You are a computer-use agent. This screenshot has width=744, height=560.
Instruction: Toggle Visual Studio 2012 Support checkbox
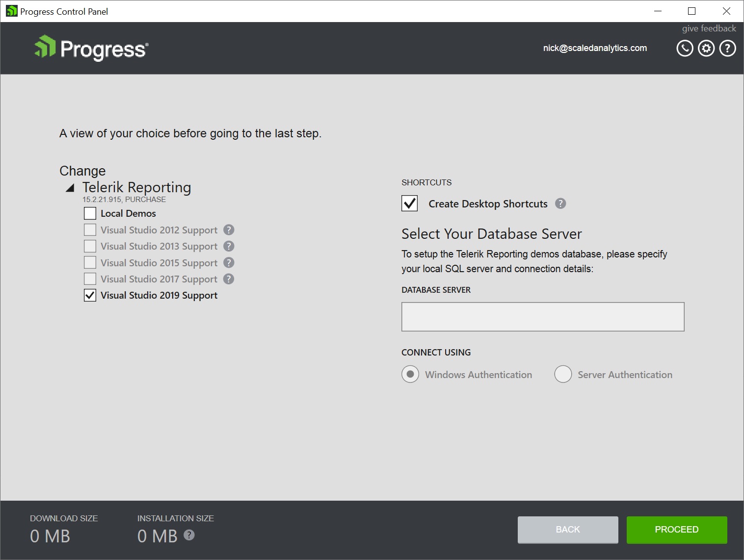point(90,230)
